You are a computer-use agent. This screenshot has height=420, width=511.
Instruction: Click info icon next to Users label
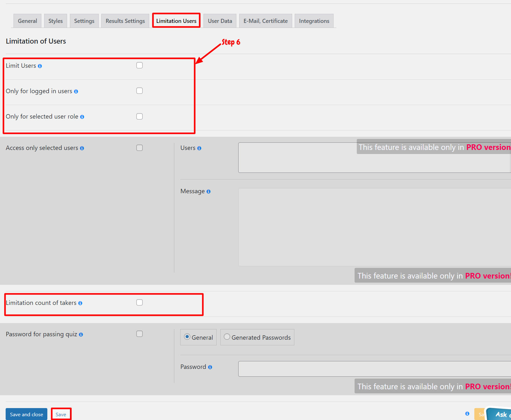[199, 148]
